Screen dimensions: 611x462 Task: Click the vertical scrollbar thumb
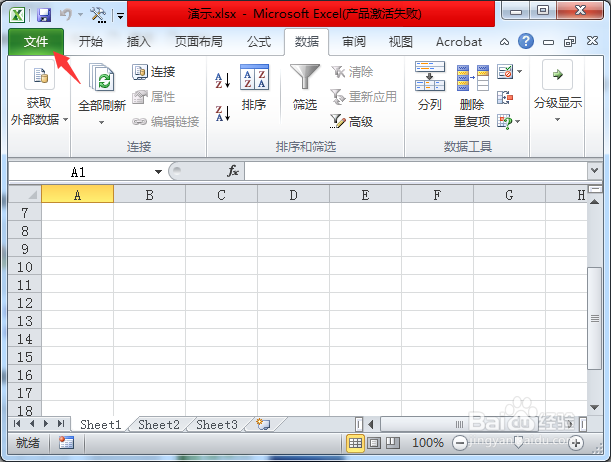click(x=595, y=318)
